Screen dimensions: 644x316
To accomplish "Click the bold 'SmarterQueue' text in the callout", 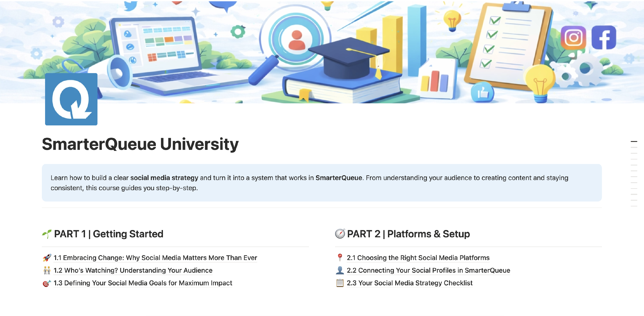I will coord(339,178).
